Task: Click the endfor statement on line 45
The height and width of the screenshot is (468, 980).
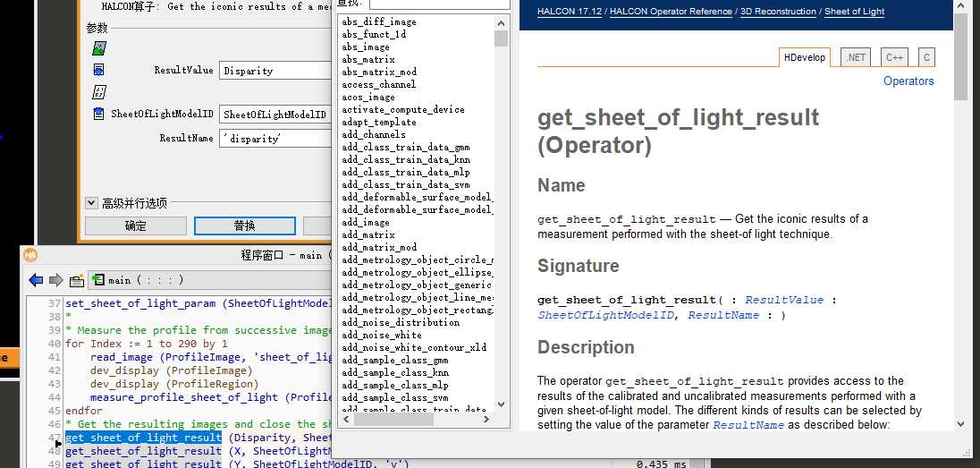Action: pos(84,411)
